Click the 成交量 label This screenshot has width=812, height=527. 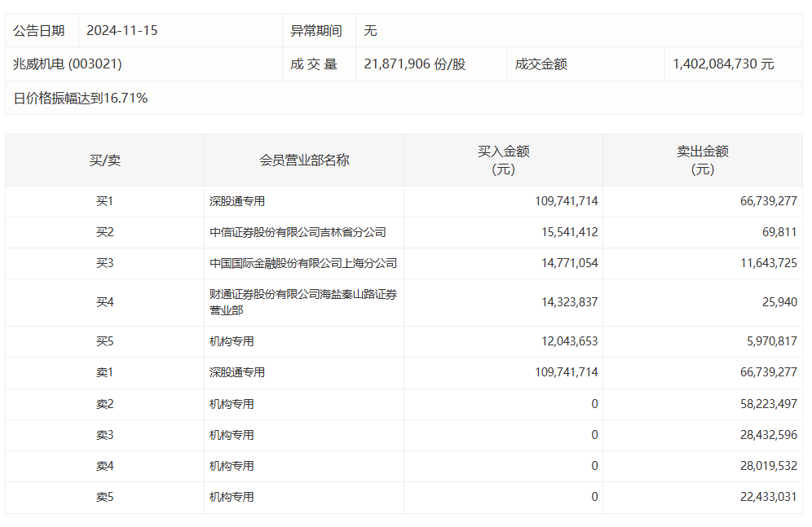point(314,64)
